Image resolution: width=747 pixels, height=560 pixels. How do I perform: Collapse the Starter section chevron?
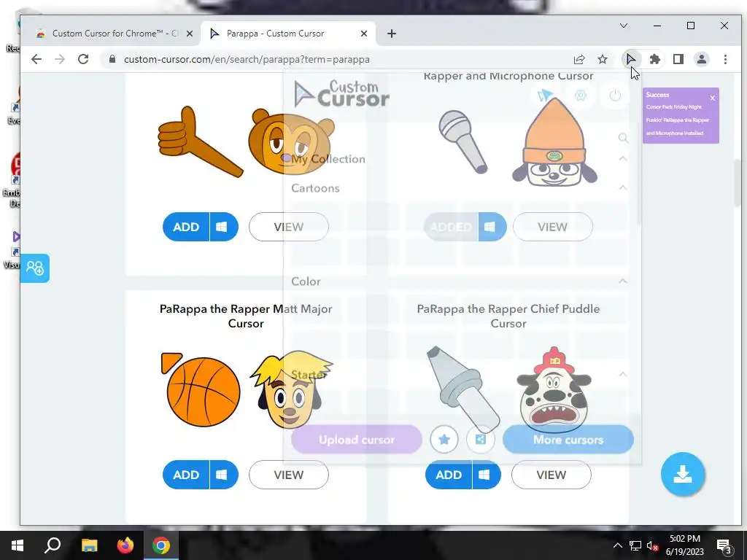coord(623,374)
